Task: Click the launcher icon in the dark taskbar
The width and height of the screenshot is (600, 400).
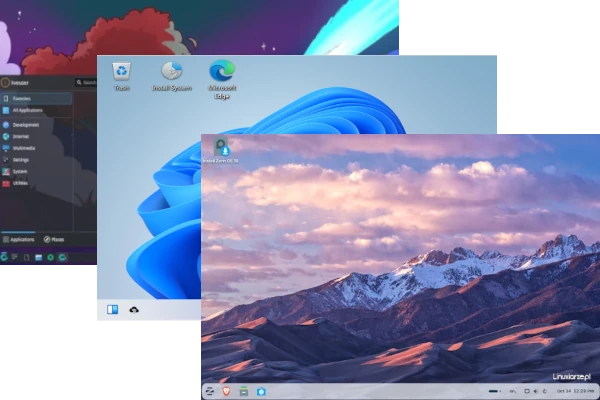Action: coord(3,257)
